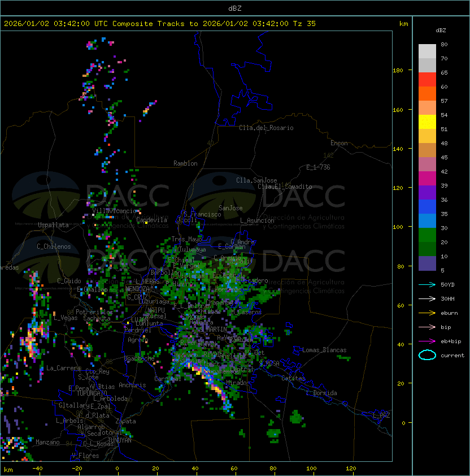The image size is (470, 476).
Task: Select the mauve 45 dBZ swatch
Action: tap(427, 165)
